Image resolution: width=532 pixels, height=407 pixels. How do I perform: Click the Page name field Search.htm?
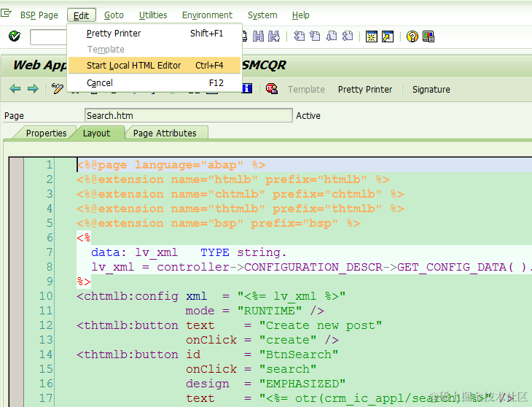188,115
